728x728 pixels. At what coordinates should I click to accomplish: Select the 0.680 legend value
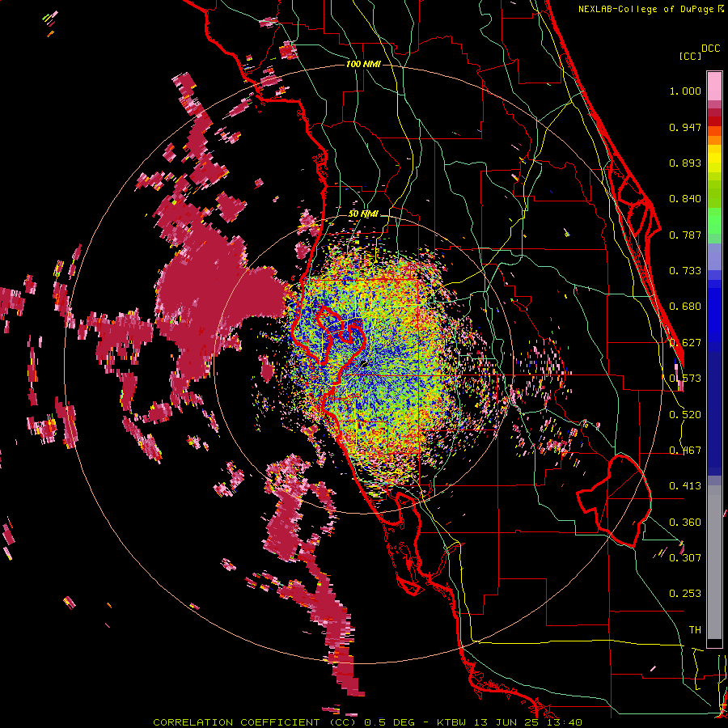[685, 307]
